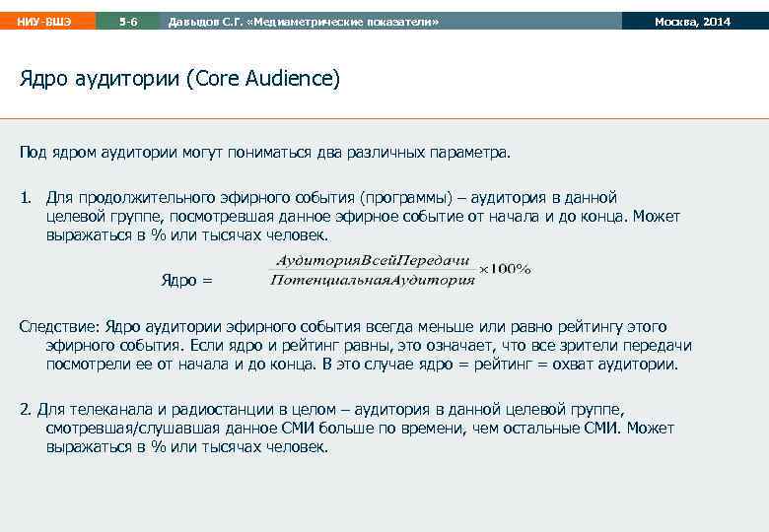Viewport: 769px width, 532px height.
Task: Click the slide number 5-6 in header
Action: (x=128, y=22)
